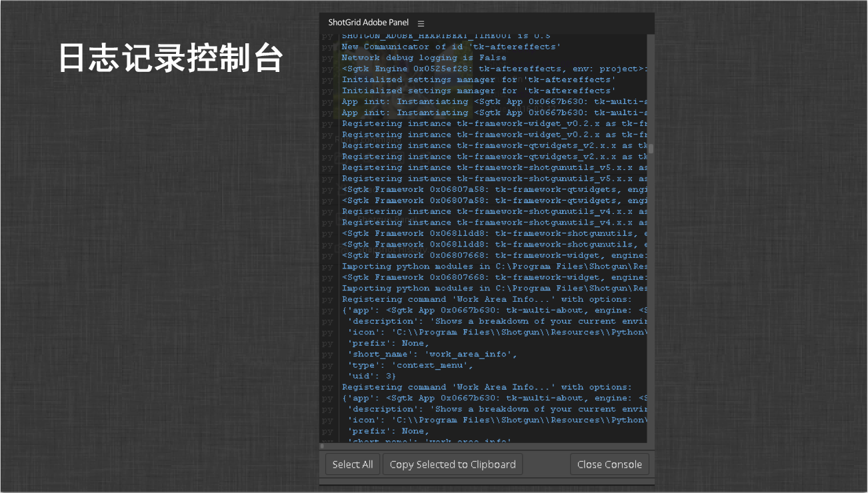This screenshot has width=868, height=493.
Task: Close the logging console
Action: tap(609, 464)
